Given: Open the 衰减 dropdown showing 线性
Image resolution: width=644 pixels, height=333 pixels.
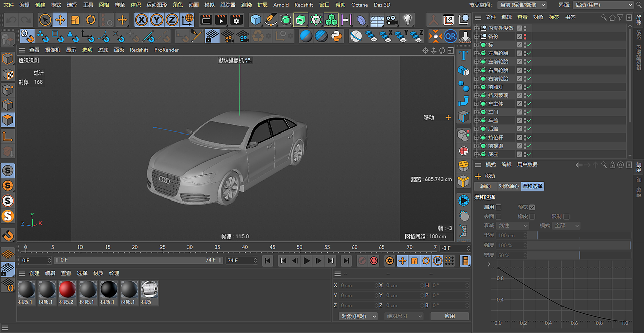Looking at the screenshot, I should [512, 225].
